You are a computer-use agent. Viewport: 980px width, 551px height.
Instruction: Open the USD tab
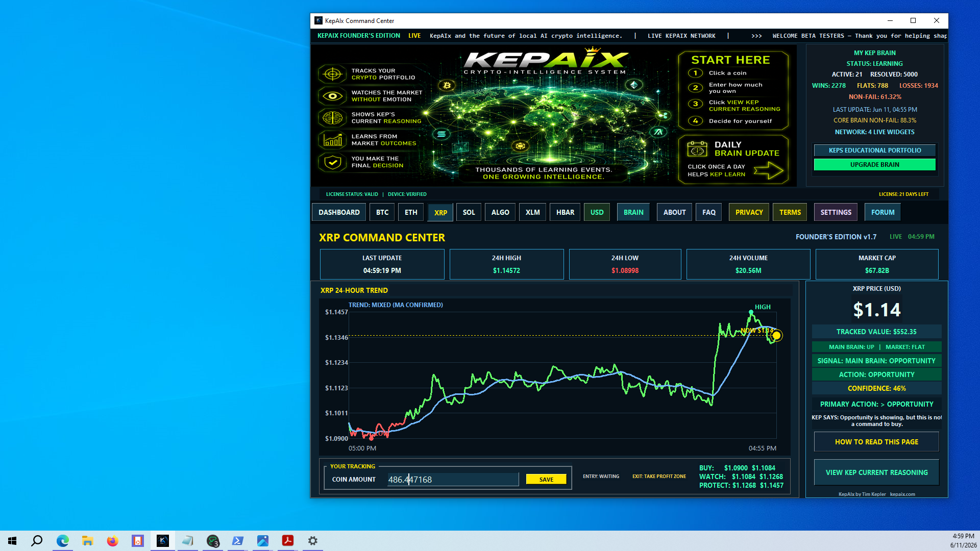coord(597,212)
